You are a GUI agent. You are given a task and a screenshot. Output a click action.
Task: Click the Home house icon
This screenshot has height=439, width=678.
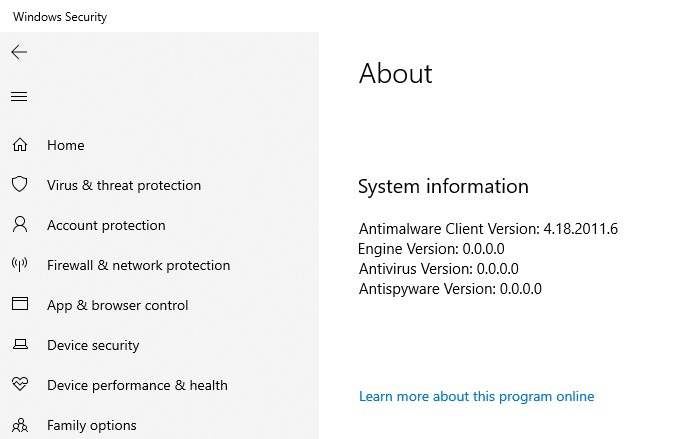tap(19, 145)
